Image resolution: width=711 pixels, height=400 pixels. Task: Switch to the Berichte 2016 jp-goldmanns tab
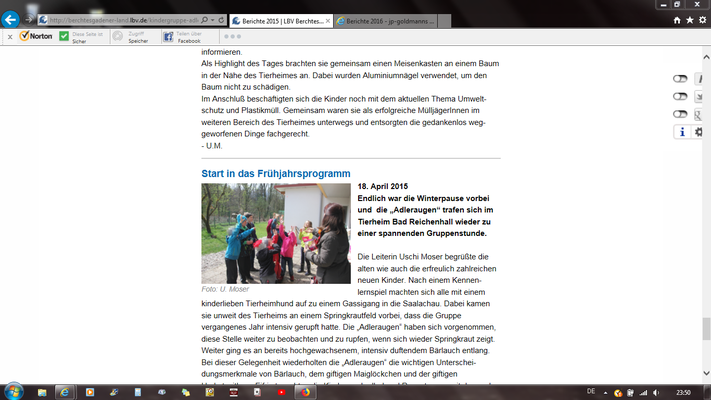click(x=386, y=21)
